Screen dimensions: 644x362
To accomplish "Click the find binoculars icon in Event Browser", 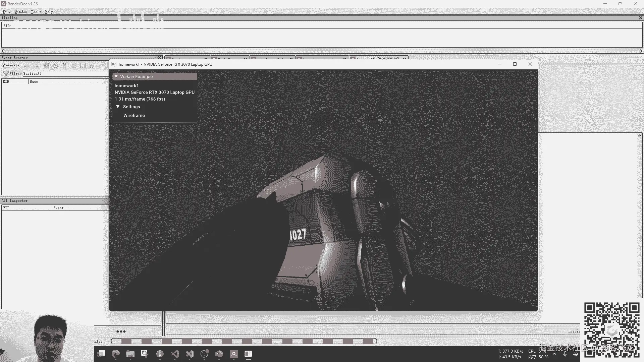I will click(x=47, y=66).
